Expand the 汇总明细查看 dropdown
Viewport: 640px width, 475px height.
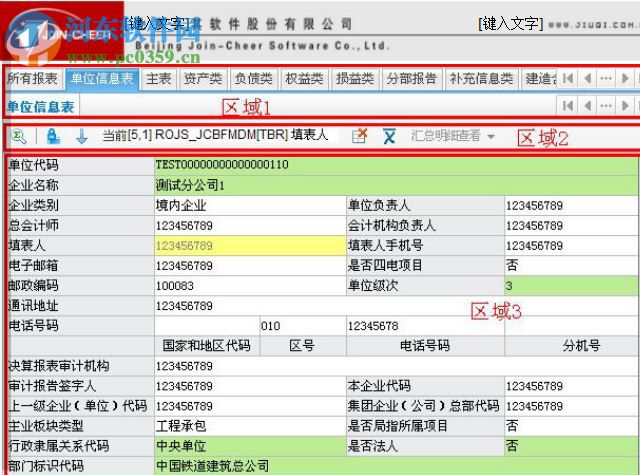491,136
